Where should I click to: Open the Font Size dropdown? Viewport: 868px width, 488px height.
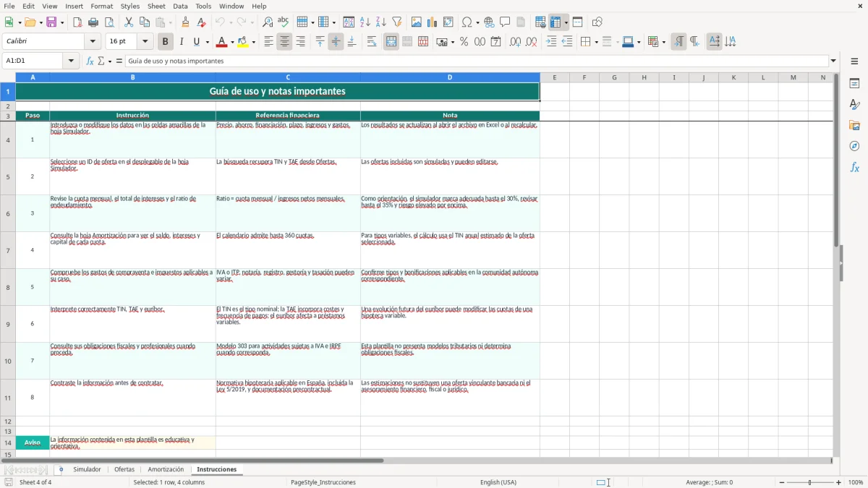tap(145, 42)
